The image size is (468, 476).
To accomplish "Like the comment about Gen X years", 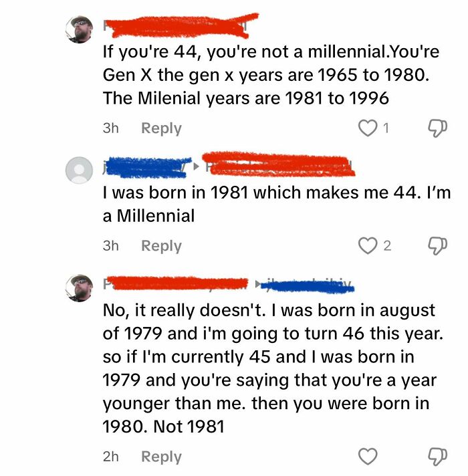I will pyautogui.click(x=368, y=128).
